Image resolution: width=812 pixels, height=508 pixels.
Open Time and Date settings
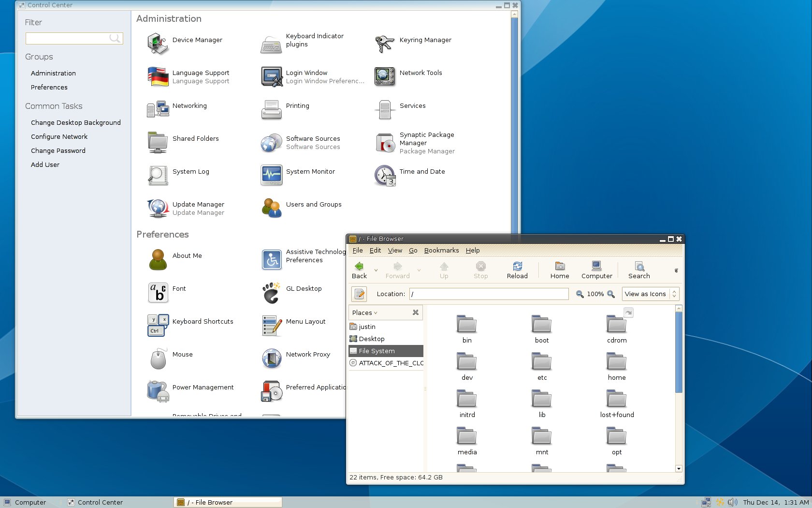[410, 175]
